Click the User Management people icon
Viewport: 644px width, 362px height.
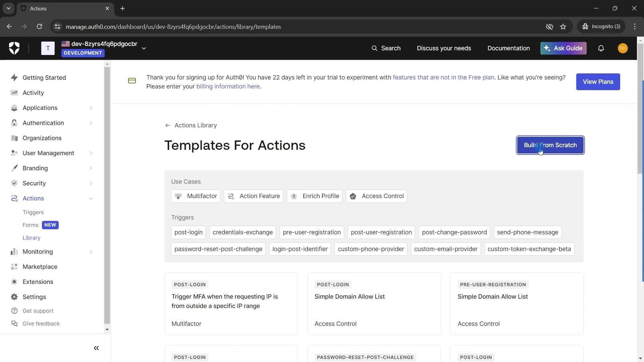click(x=14, y=153)
